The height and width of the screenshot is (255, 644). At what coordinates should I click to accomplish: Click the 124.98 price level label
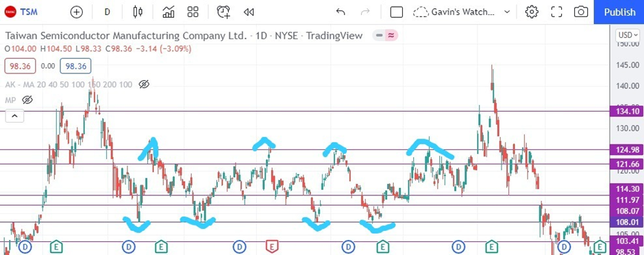pyautogui.click(x=627, y=149)
